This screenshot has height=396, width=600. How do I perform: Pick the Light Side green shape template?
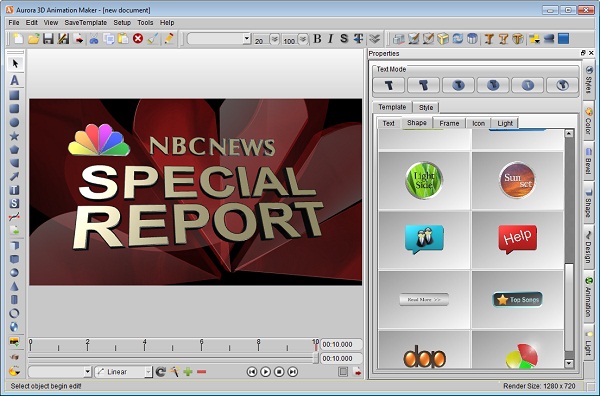(424, 180)
